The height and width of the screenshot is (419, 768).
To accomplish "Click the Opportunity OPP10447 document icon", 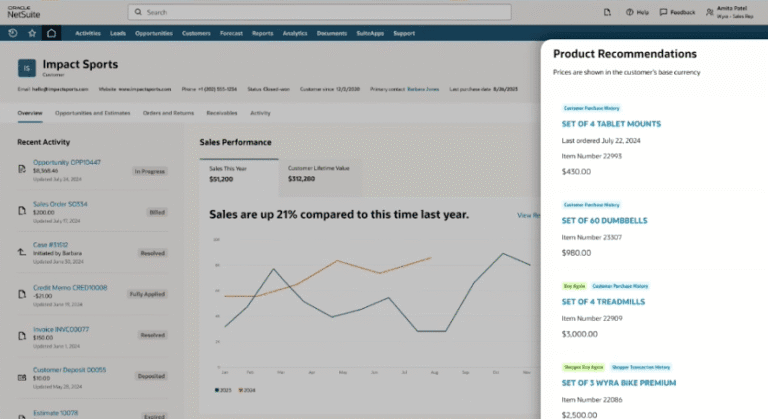I will [22, 169].
